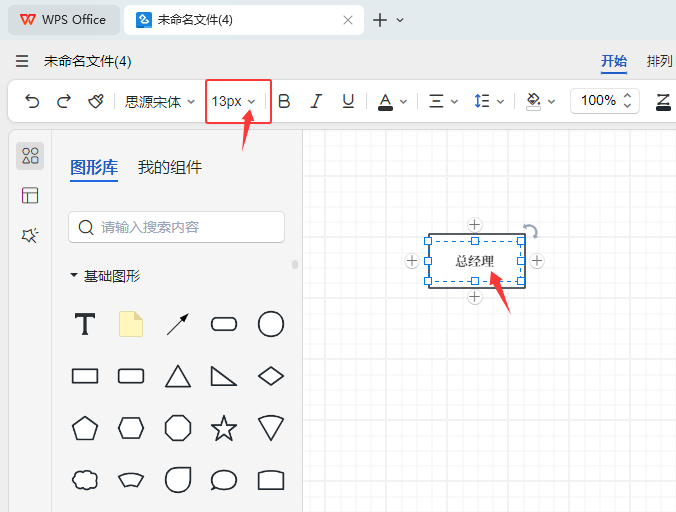The image size is (676, 512).
Task: Select the circle shape
Action: pos(271,324)
